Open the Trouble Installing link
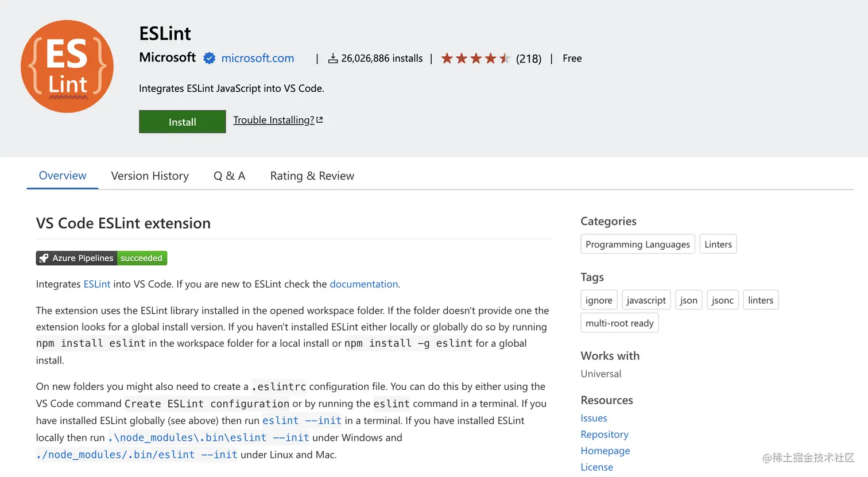The width and height of the screenshot is (868, 477). [274, 120]
